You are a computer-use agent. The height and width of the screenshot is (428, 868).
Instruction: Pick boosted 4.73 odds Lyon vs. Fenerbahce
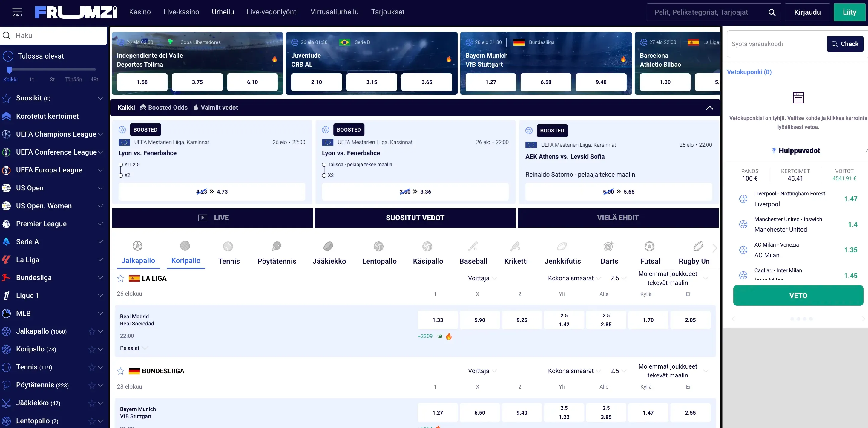pos(212,192)
